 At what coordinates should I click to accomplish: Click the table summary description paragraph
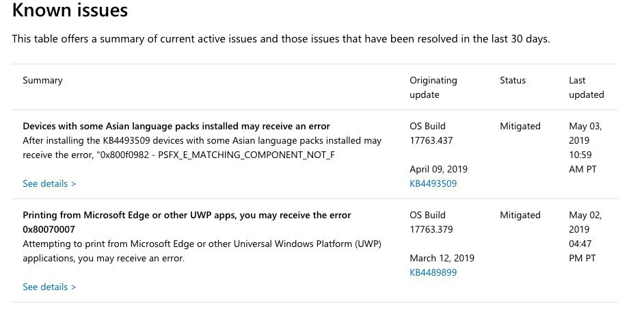(280, 39)
